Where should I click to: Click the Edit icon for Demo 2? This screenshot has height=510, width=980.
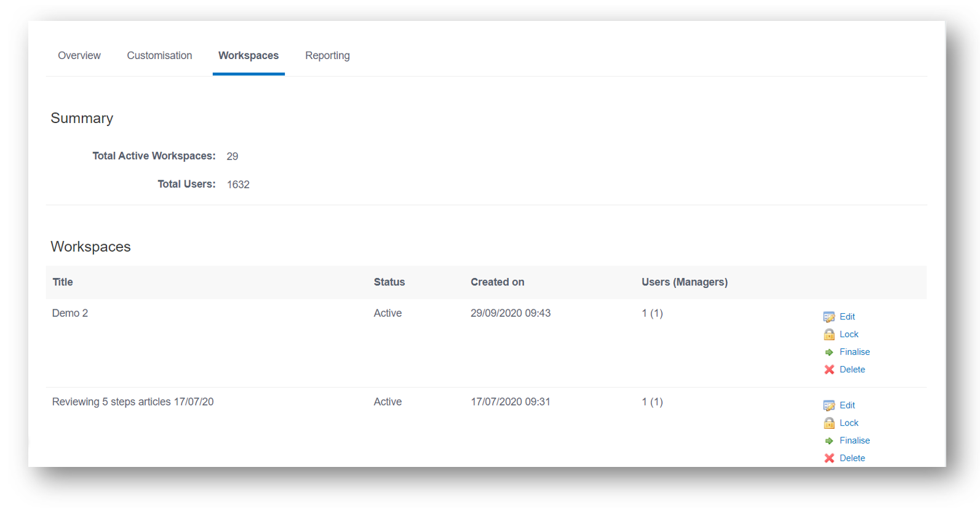tap(829, 317)
